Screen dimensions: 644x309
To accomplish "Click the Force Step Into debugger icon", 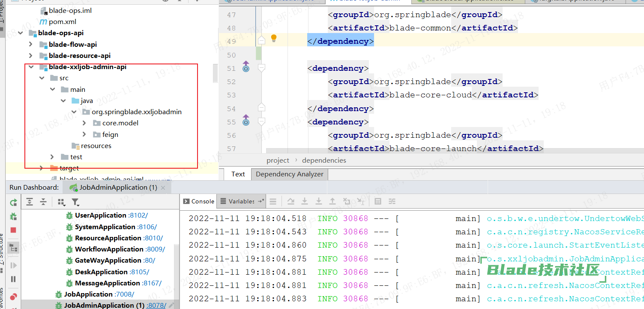I will [x=319, y=201].
